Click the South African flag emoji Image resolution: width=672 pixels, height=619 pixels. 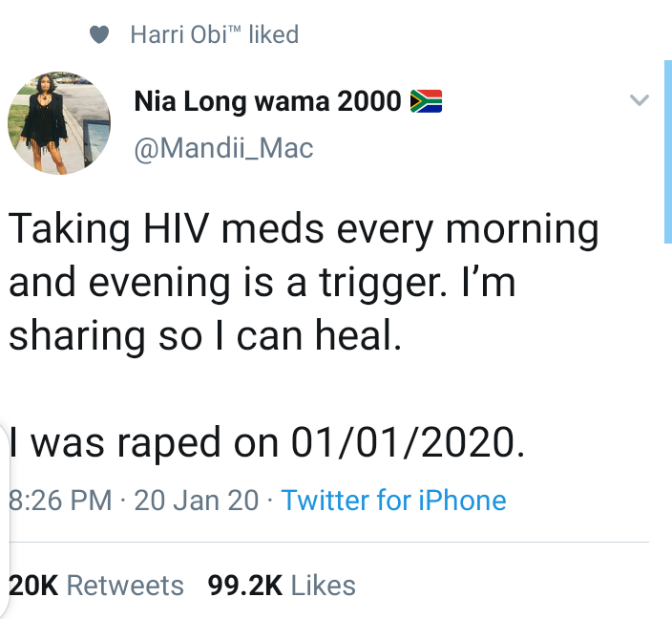(x=426, y=101)
